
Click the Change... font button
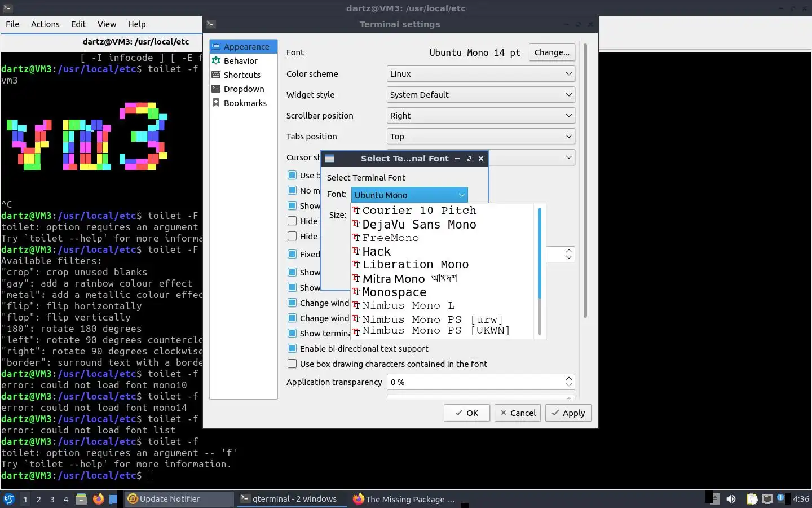pyautogui.click(x=552, y=52)
